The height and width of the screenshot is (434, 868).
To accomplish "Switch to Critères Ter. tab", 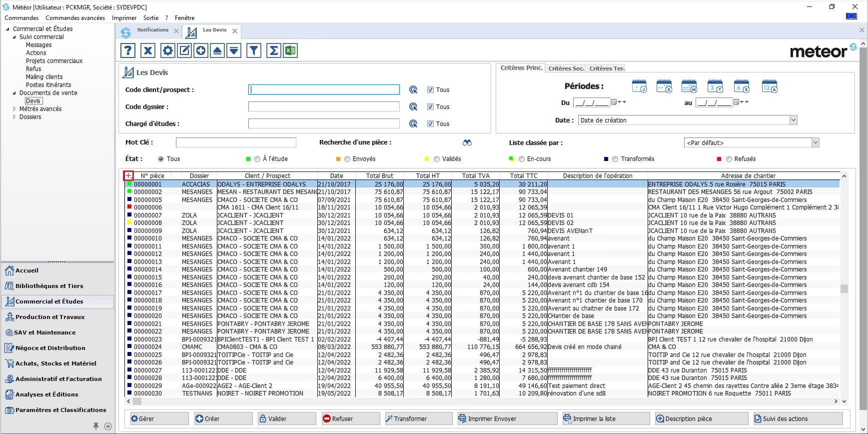I will click(607, 68).
